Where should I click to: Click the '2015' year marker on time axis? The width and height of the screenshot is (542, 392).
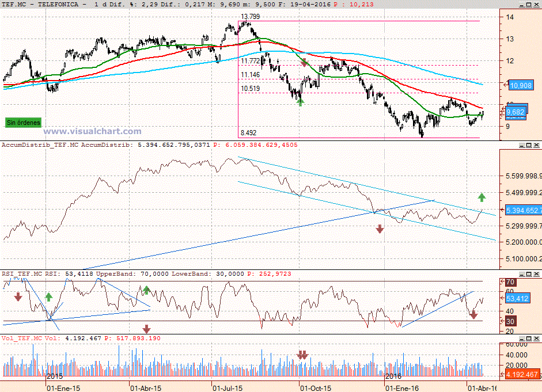(x=55, y=376)
